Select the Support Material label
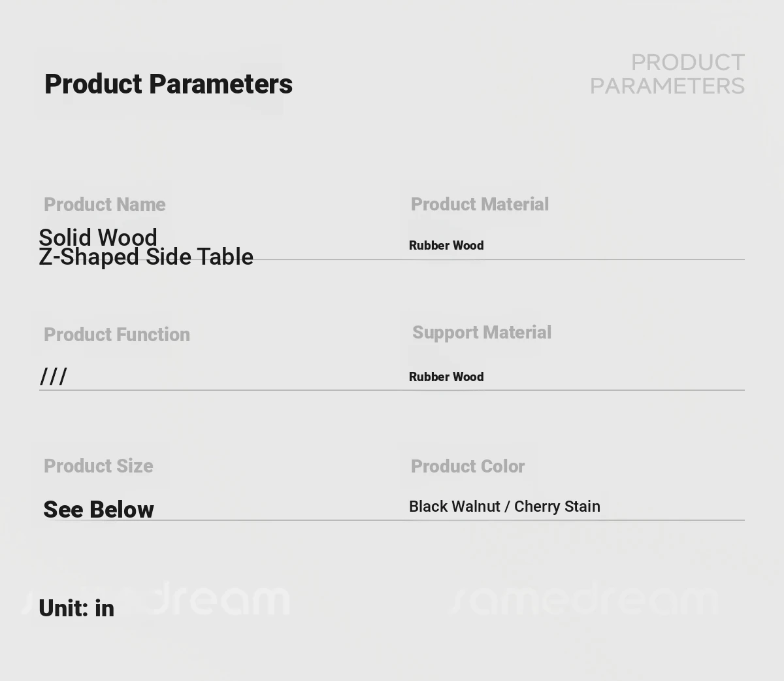This screenshot has height=681, width=784. (x=482, y=333)
